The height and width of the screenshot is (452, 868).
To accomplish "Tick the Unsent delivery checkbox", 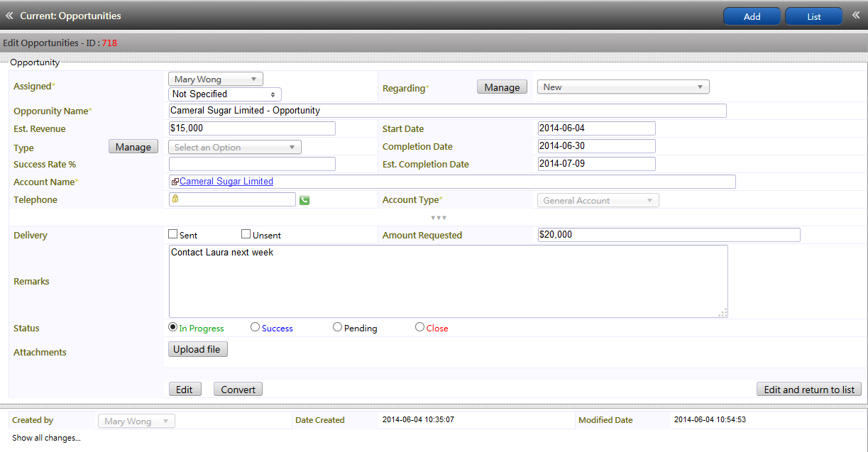I will (246, 234).
